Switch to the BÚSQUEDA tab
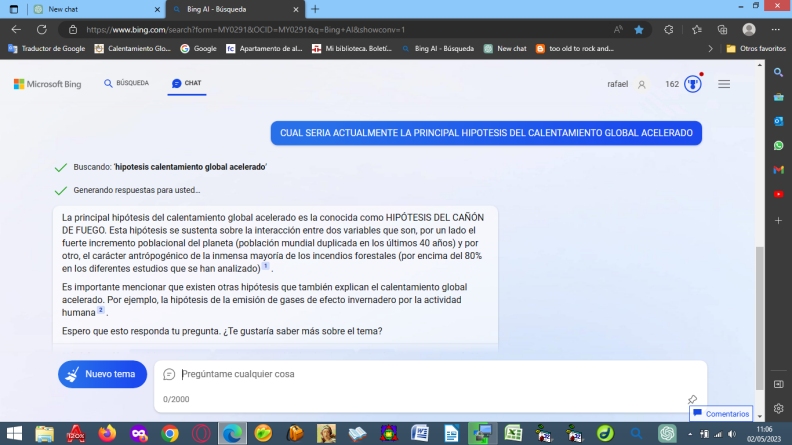The image size is (792, 445). click(x=126, y=83)
